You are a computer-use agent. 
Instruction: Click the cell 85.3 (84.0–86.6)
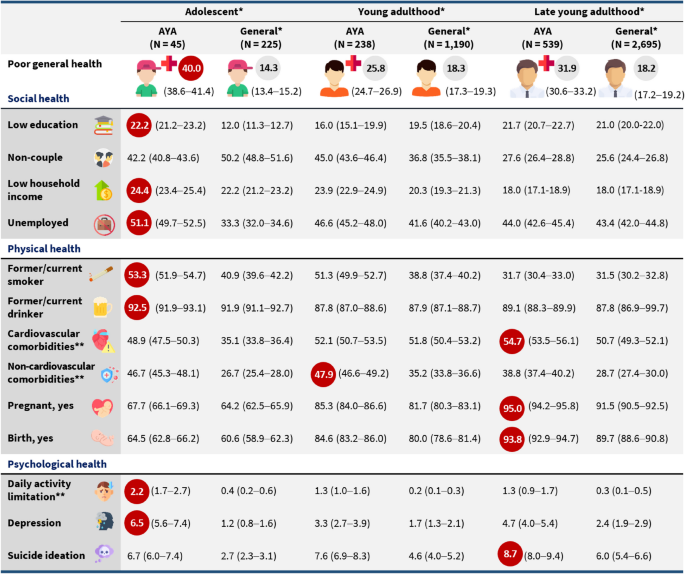pos(350,406)
